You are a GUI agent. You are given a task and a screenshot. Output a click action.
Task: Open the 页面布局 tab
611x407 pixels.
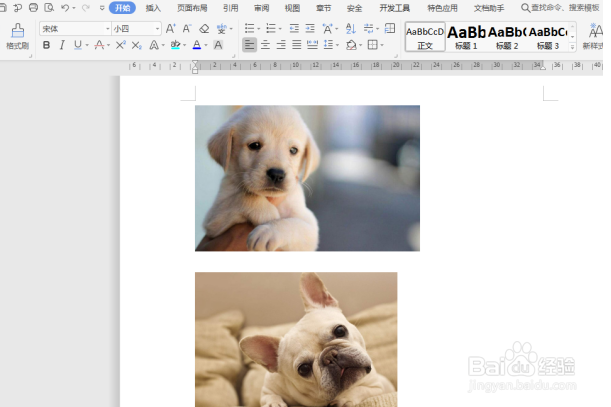(192, 8)
